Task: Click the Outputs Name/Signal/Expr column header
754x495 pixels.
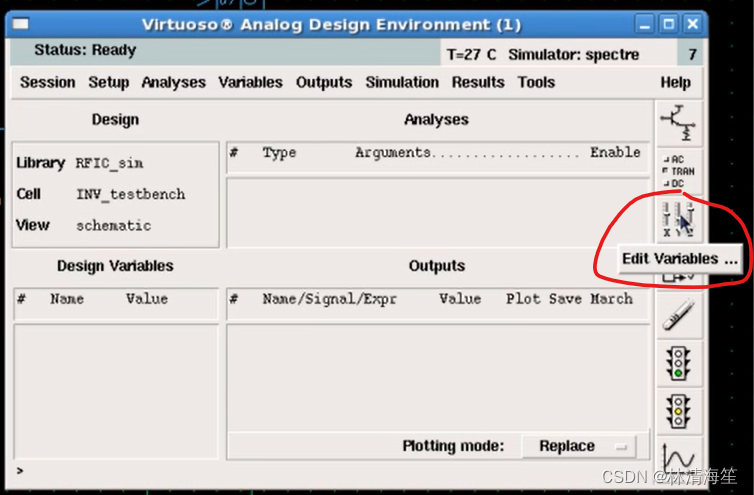Action: (x=329, y=299)
